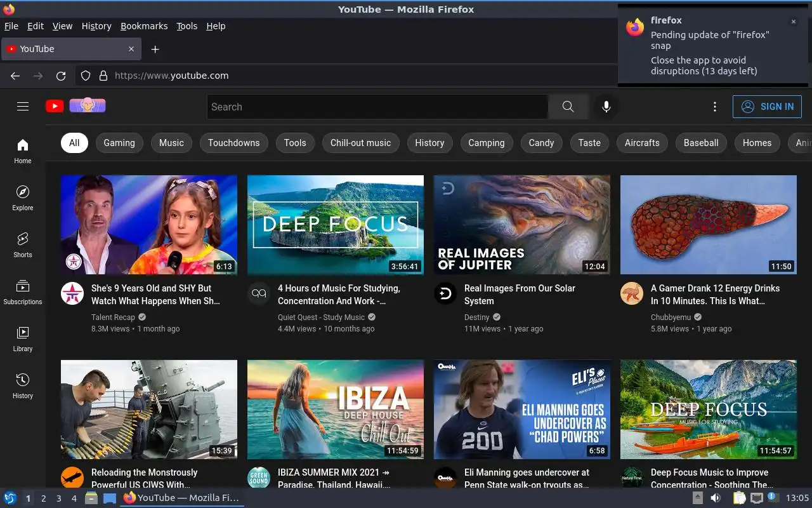Open the three-dot settings menu
Image resolution: width=812 pixels, height=508 pixels.
[715, 107]
